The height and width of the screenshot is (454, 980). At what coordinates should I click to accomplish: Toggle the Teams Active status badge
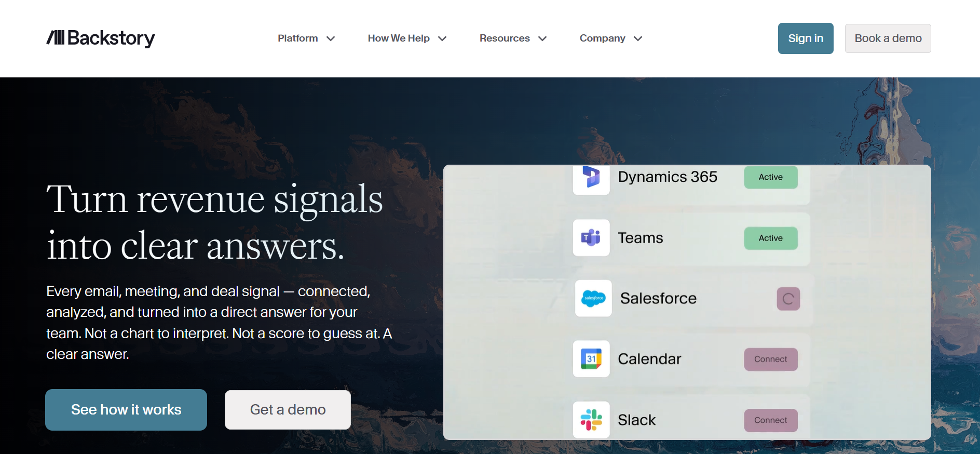pyautogui.click(x=770, y=238)
